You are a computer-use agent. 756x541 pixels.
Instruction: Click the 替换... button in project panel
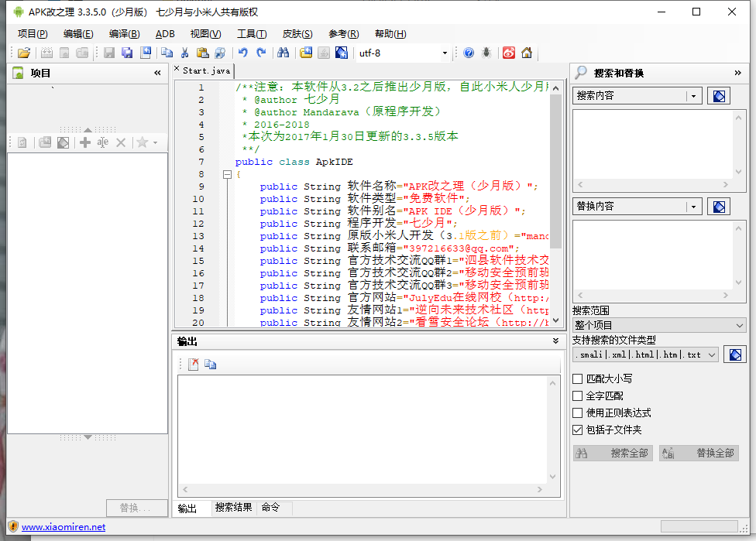click(136, 508)
